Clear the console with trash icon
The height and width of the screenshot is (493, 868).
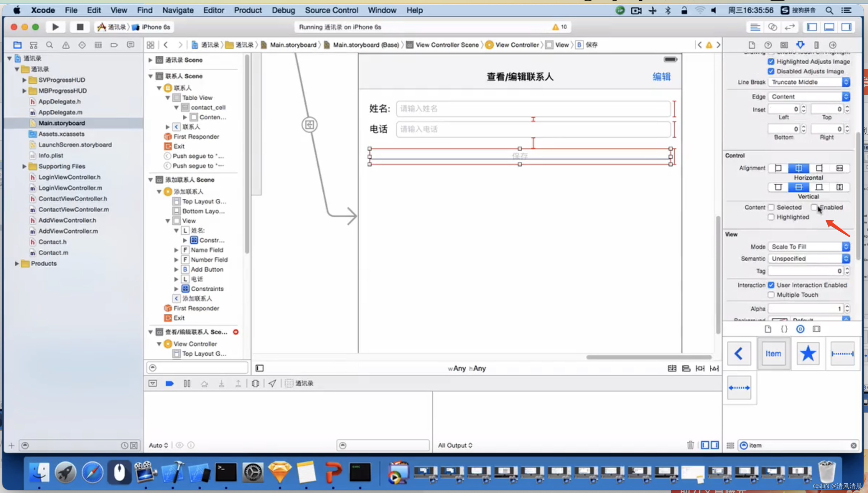[x=690, y=445]
